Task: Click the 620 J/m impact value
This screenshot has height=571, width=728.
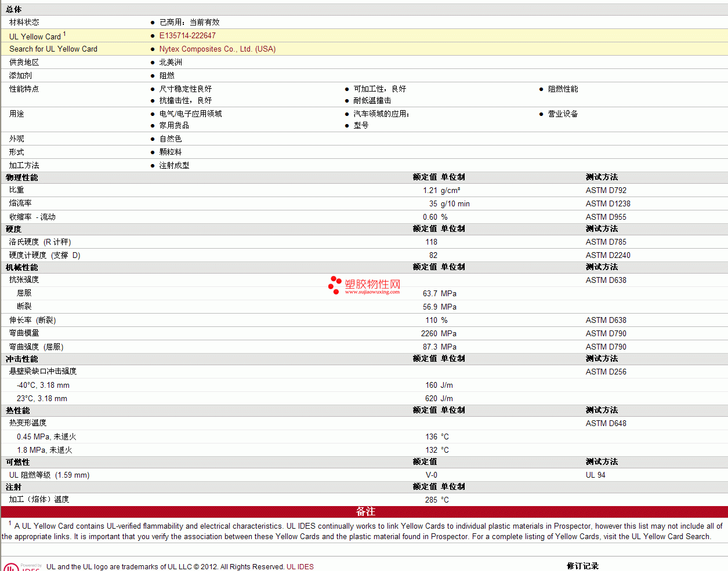Action: tap(439, 398)
